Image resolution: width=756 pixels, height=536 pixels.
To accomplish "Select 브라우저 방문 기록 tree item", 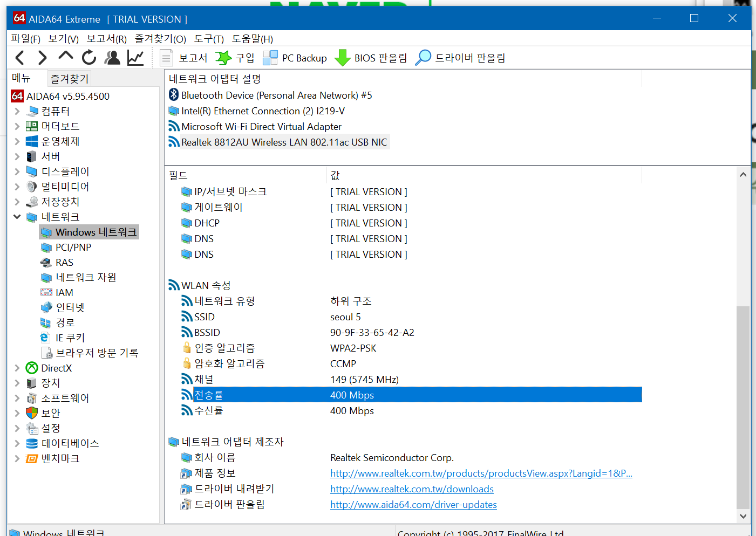I will 90,353.
